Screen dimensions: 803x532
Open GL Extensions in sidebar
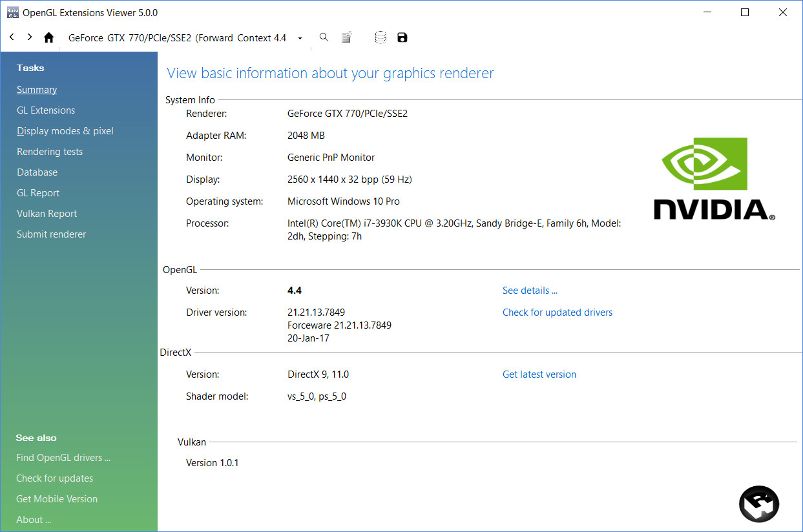[46, 110]
